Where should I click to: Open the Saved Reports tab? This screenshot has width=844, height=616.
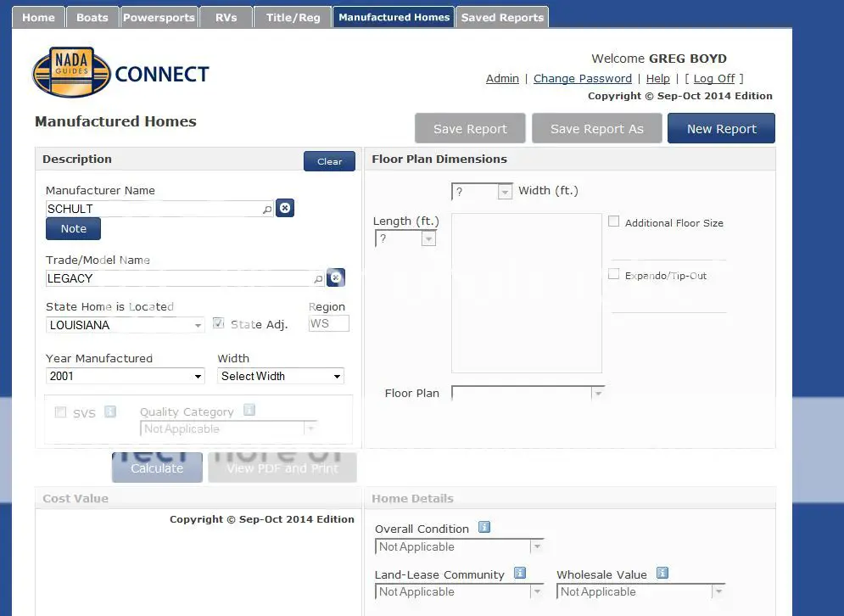click(x=502, y=18)
